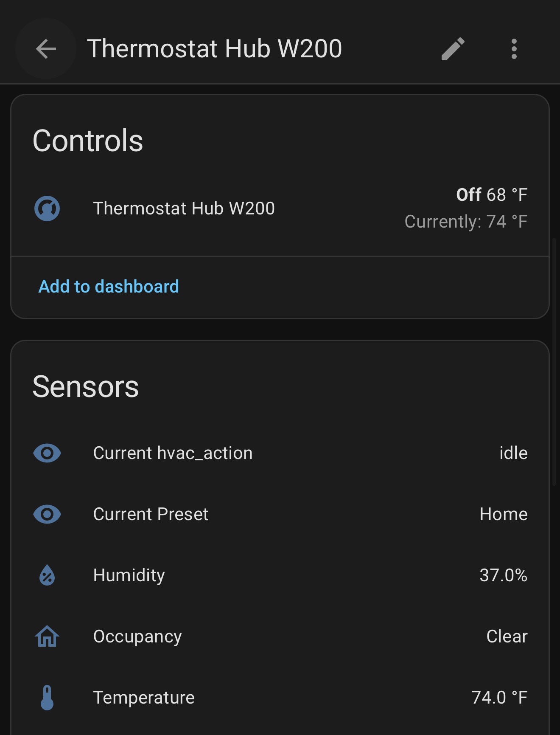Viewport: 560px width, 735px height.
Task: Click the eye icon beside Current Preset
Action: coord(47,514)
